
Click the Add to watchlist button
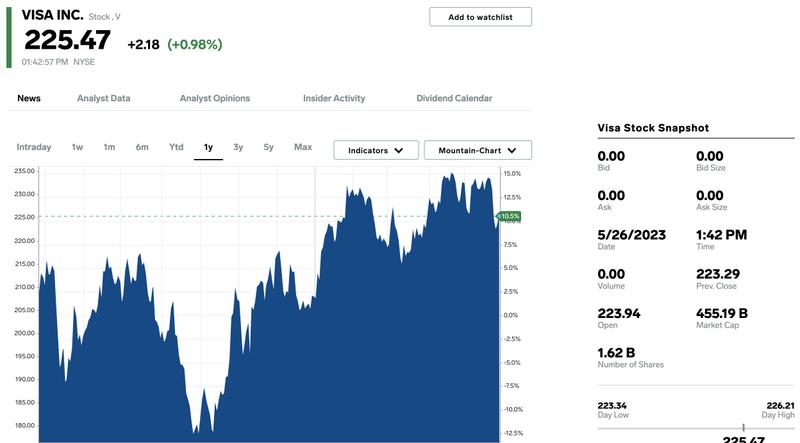pyautogui.click(x=480, y=17)
